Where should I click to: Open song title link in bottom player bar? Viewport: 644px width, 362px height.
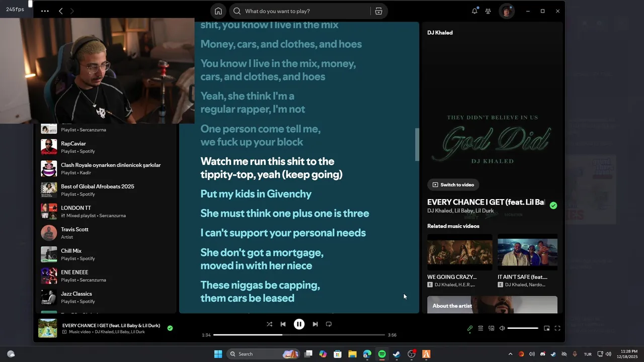(x=111, y=325)
